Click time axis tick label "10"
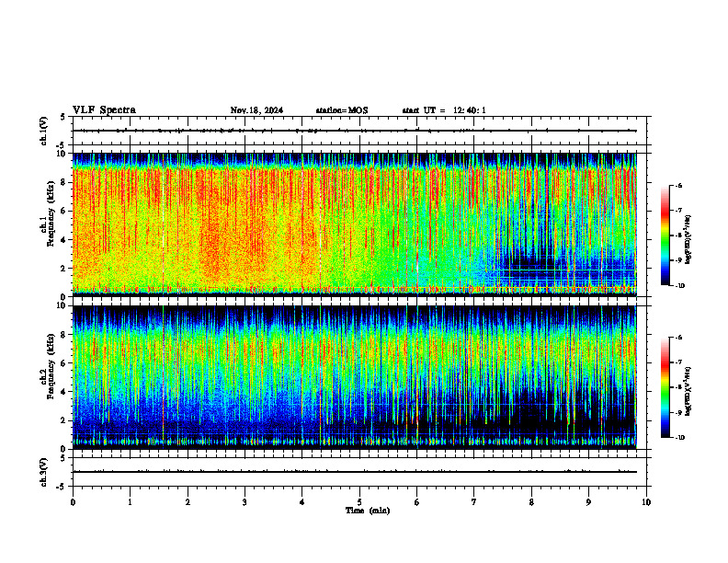The height and width of the screenshot is (563, 728). click(x=646, y=502)
